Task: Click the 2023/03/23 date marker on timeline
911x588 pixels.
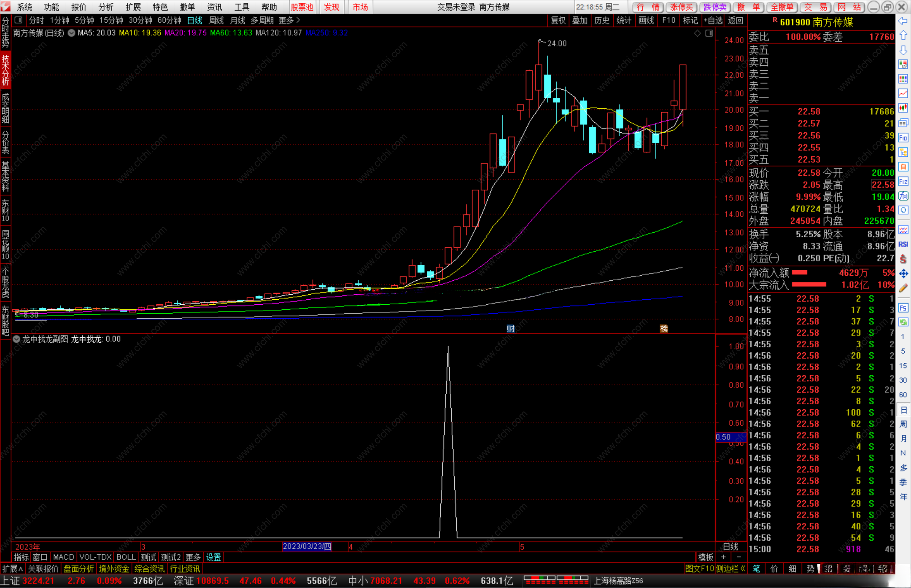Action: click(x=307, y=547)
